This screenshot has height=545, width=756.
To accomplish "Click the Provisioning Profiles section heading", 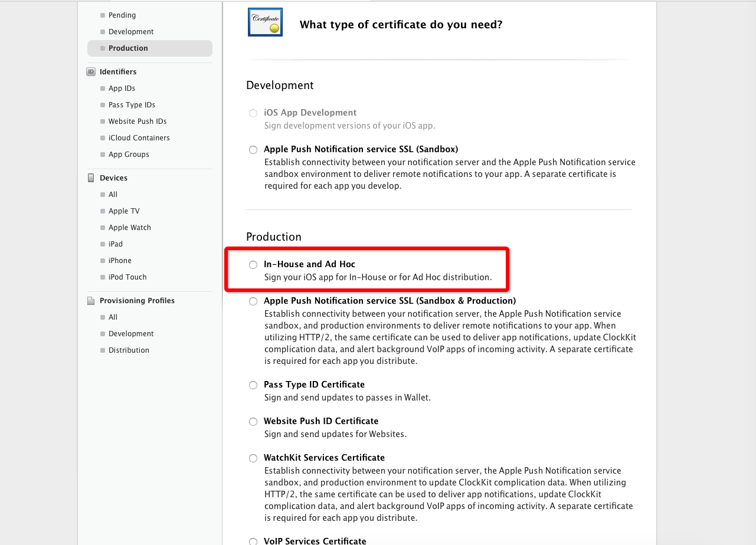I will [x=137, y=301].
